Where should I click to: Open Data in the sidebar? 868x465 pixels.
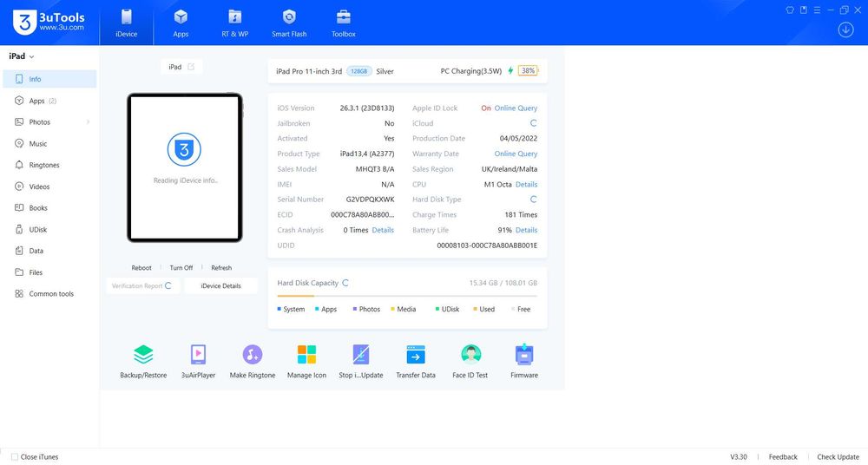[49, 251]
